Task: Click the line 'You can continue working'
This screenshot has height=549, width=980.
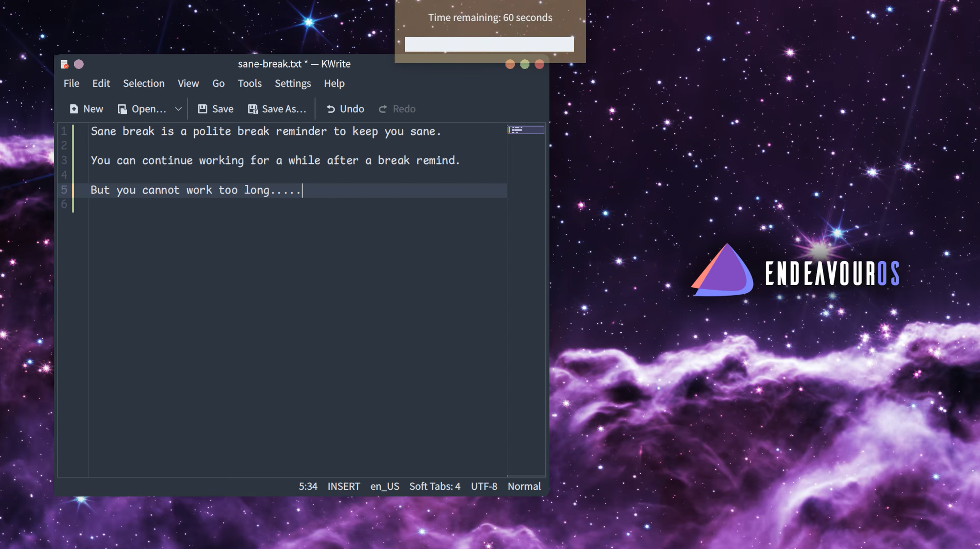Action: point(275,160)
